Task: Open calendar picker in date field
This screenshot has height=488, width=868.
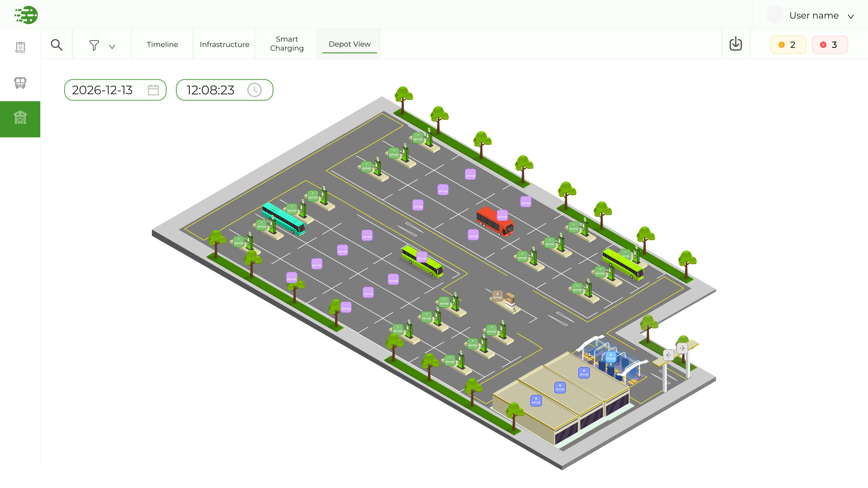Action: point(153,90)
